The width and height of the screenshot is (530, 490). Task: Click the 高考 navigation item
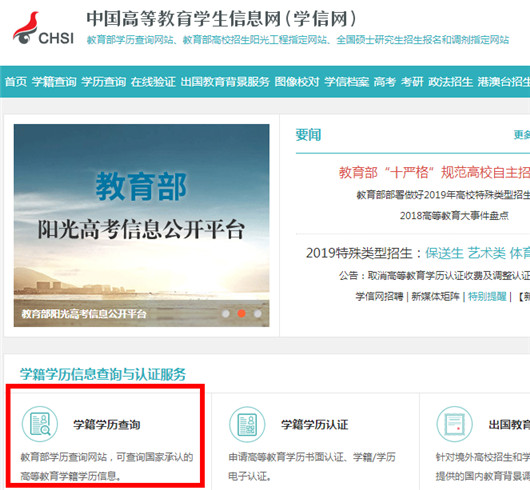coord(385,81)
